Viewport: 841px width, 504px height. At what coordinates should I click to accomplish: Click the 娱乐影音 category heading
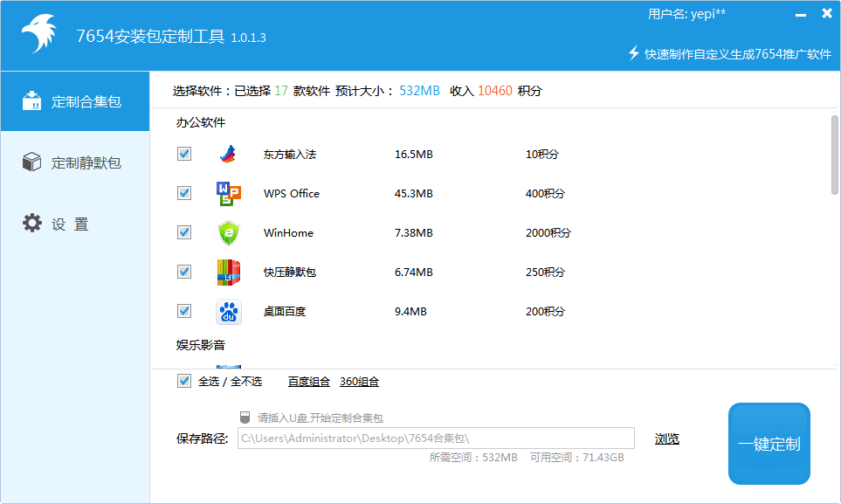tap(201, 344)
